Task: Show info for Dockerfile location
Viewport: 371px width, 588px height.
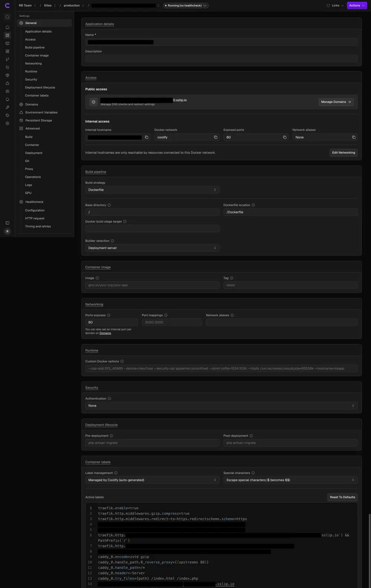Action: [x=253, y=205]
